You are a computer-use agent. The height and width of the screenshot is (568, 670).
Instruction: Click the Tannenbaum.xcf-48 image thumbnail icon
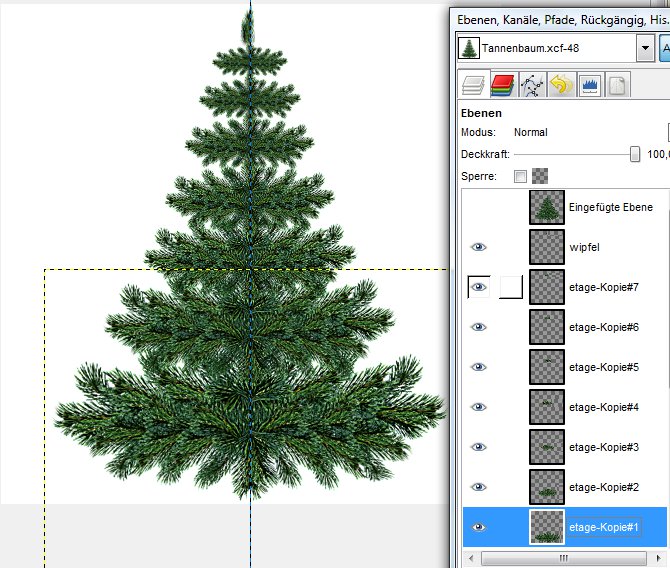468,47
